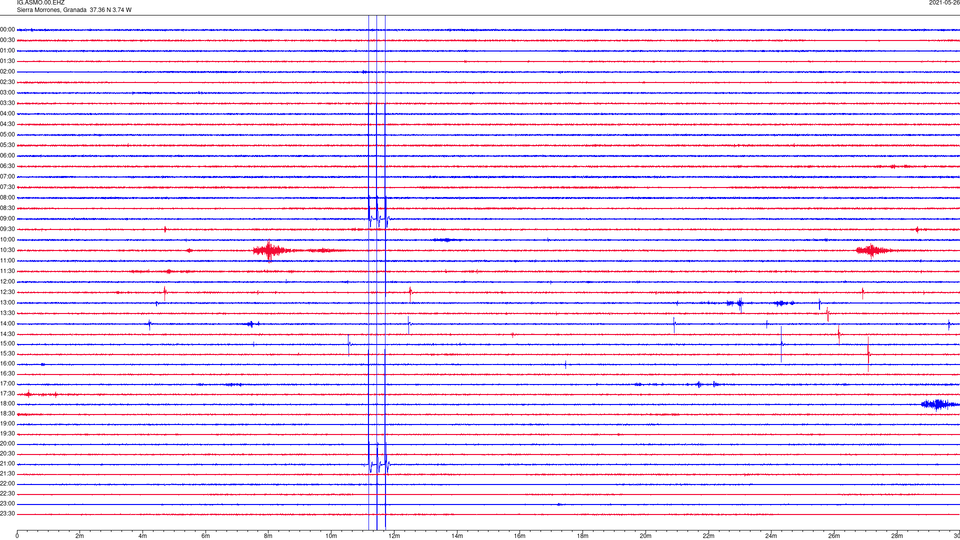960x540 pixels.
Task: Select the 19:00 trace time label
Action: (7, 424)
